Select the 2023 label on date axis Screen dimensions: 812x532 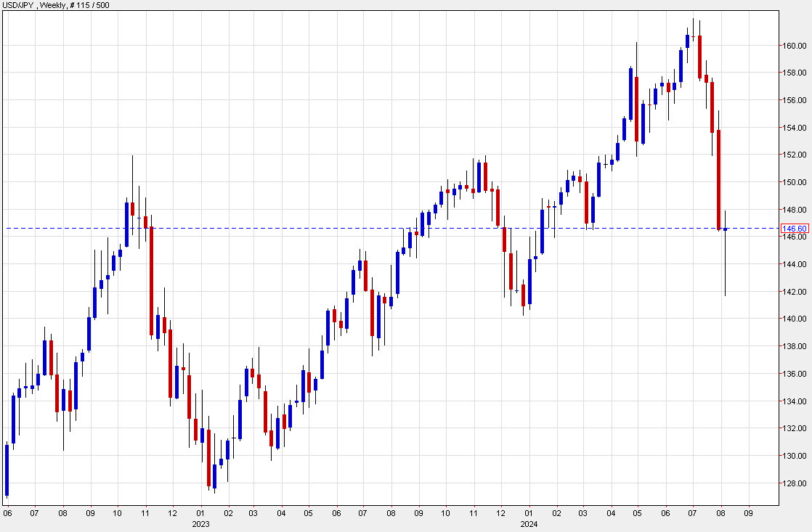pos(200,524)
